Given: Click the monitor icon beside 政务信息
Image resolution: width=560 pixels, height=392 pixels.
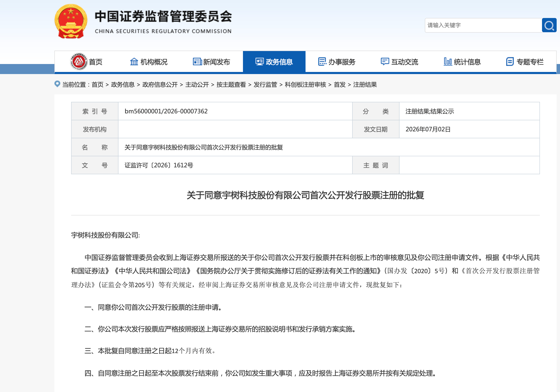Looking at the screenshot, I should [259, 62].
